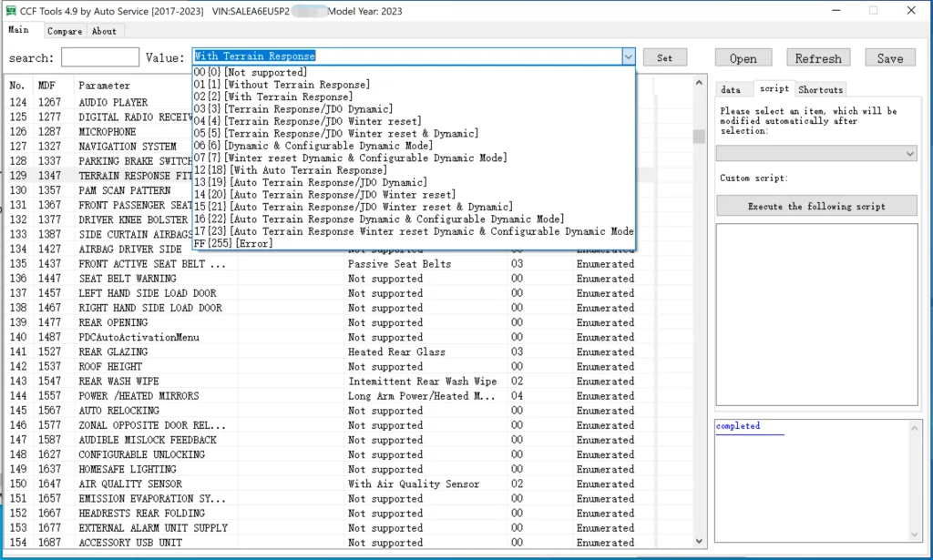Choose '15 {21}' Auto Terrain Winter reset & Dynamic
This screenshot has height=560, width=933.
(x=415, y=207)
